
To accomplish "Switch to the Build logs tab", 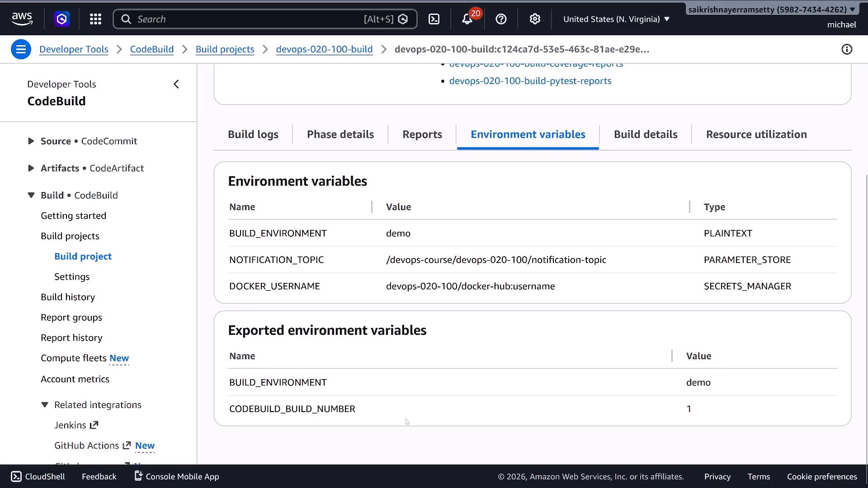I will click(x=253, y=135).
